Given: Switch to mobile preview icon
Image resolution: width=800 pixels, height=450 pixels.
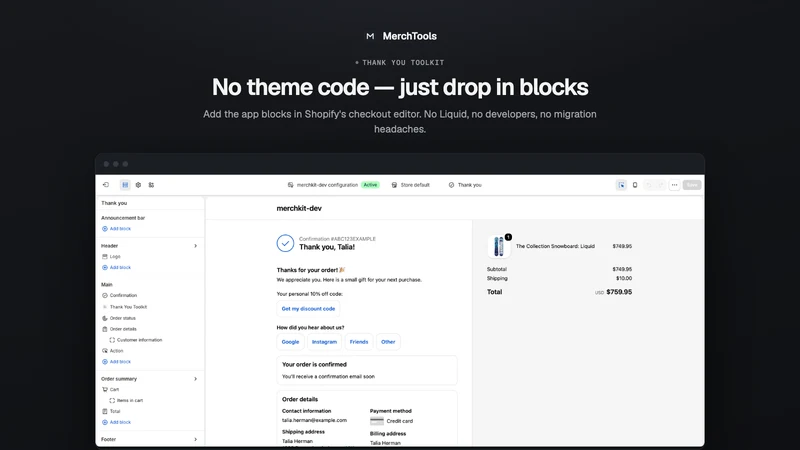Looking at the screenshot, I should [x=635, y=185].
